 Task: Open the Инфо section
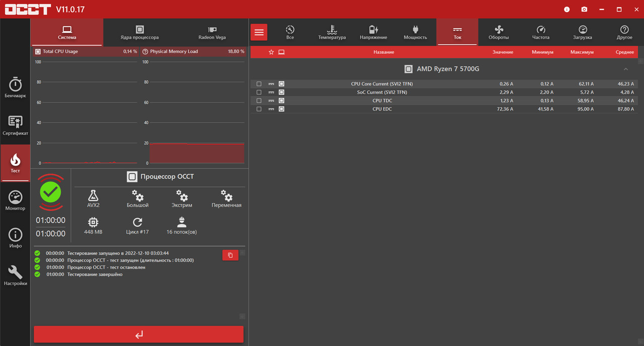[15, 238]
